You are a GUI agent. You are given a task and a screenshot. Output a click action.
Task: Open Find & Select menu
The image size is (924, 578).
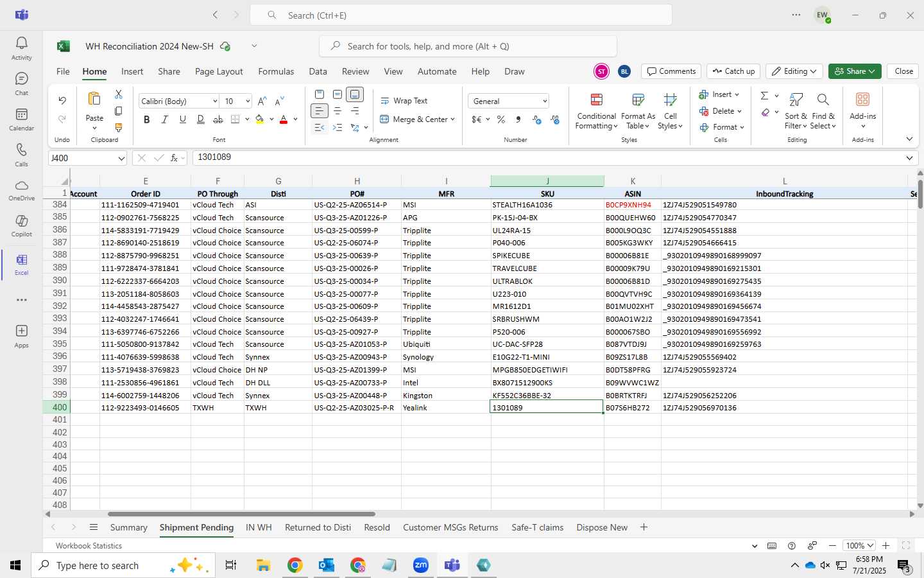[x=823, y=111]
